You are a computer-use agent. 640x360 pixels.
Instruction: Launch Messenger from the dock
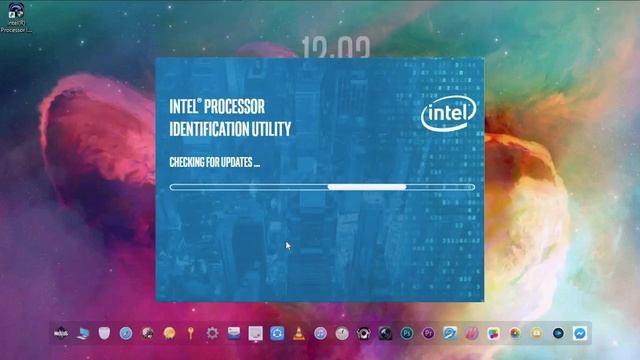pyautogui.click(x=580, y=333)
